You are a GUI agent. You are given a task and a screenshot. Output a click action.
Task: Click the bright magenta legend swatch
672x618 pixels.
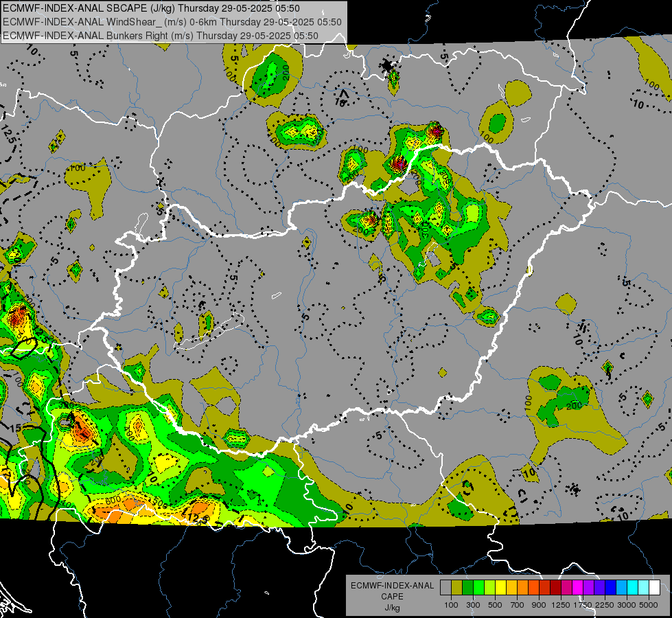tap(578, 588)
